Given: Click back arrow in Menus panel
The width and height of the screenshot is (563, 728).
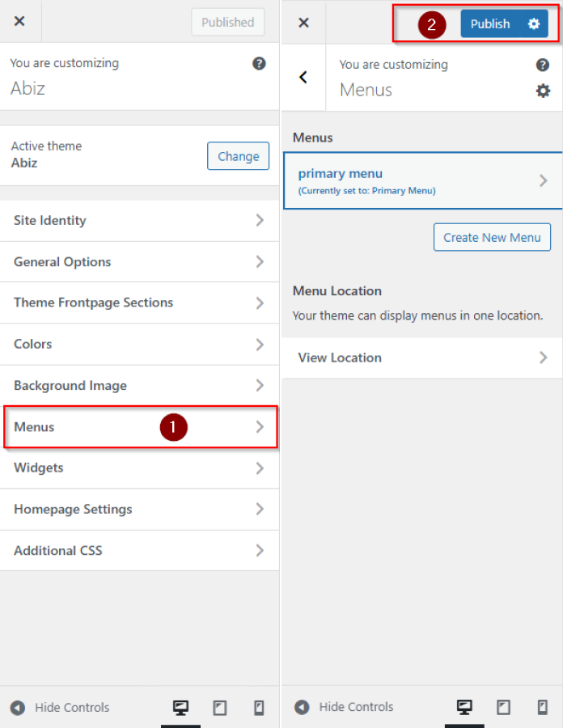Looking at the screenshot, I should click(303, 78).
